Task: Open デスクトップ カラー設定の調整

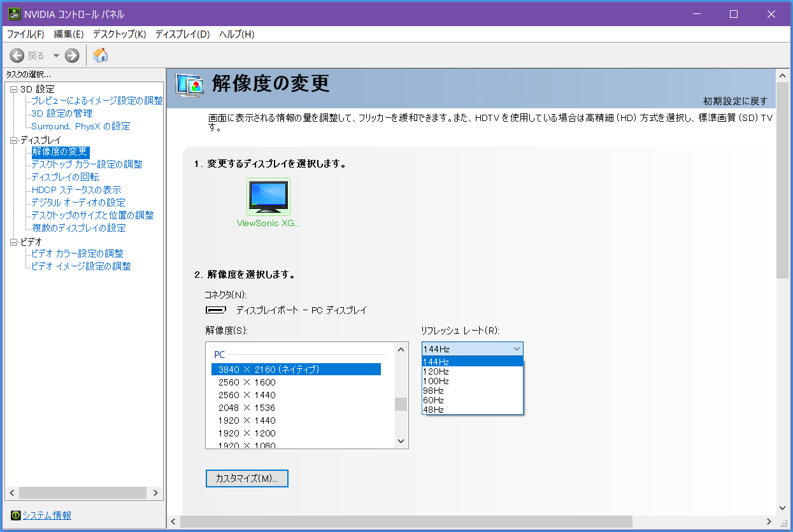Action: pos(87,164)
